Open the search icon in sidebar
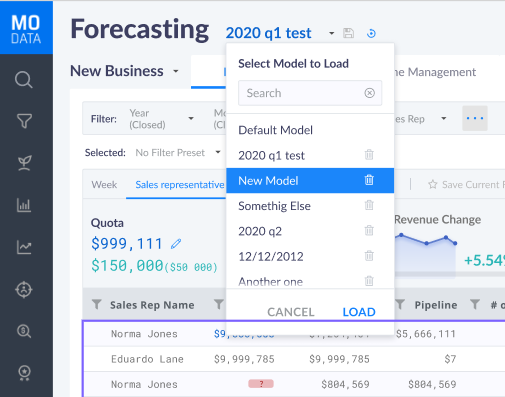Image resolution: width=505 pixels, height=397 pixels. (24, 80)
